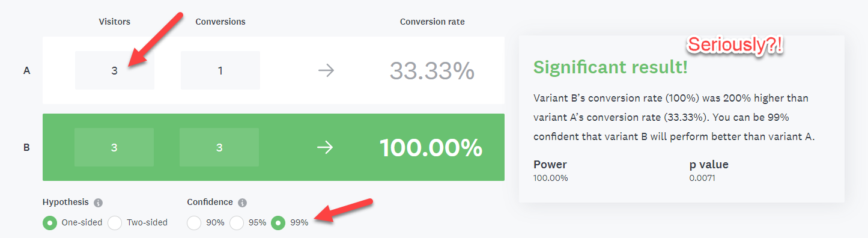Click the 33.33% conversion rate for A
Viewport: 868px width, 238px height.
coord(432,71)
